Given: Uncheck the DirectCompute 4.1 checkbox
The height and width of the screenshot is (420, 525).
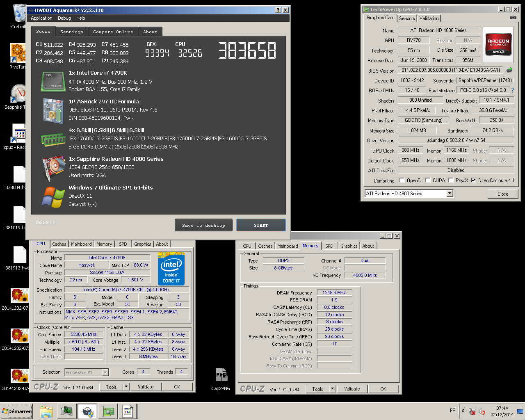Looking at the screenshot, I should coord(473,180).
